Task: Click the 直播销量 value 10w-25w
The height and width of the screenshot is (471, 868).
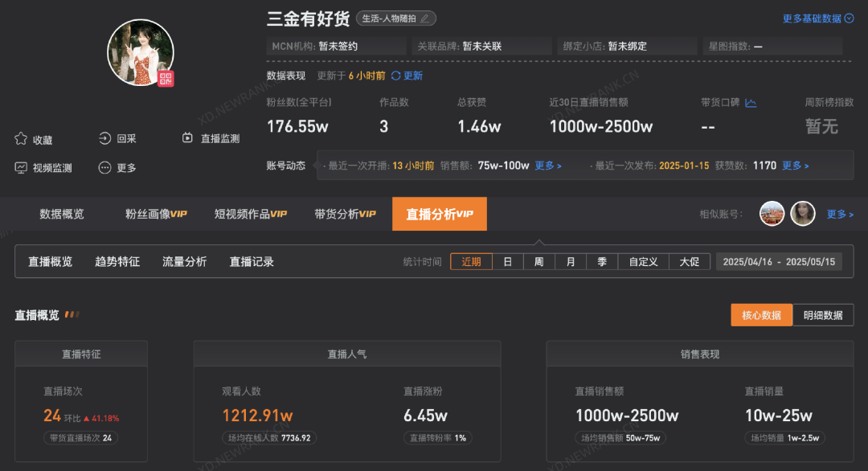Action: [778, 416]
